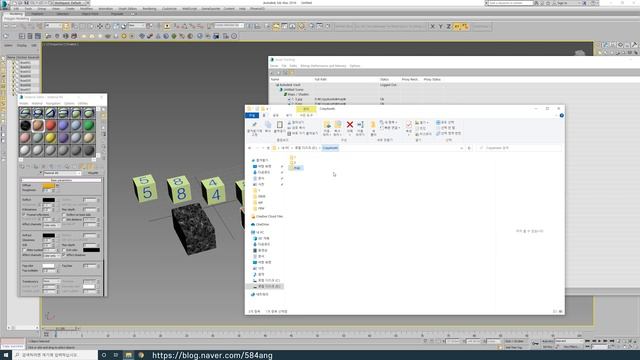
Task: Open Properties with the checkmark icon in Explorer
Action: tap(409, 124)
